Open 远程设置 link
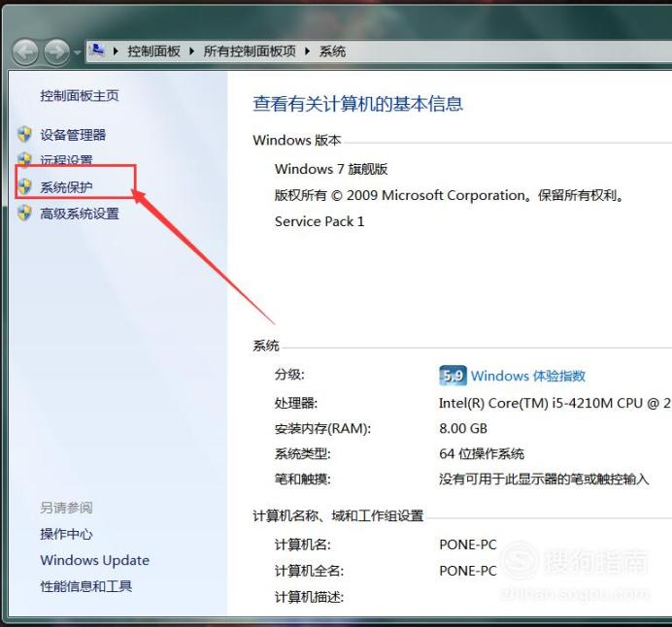 [x=66, y=160]
